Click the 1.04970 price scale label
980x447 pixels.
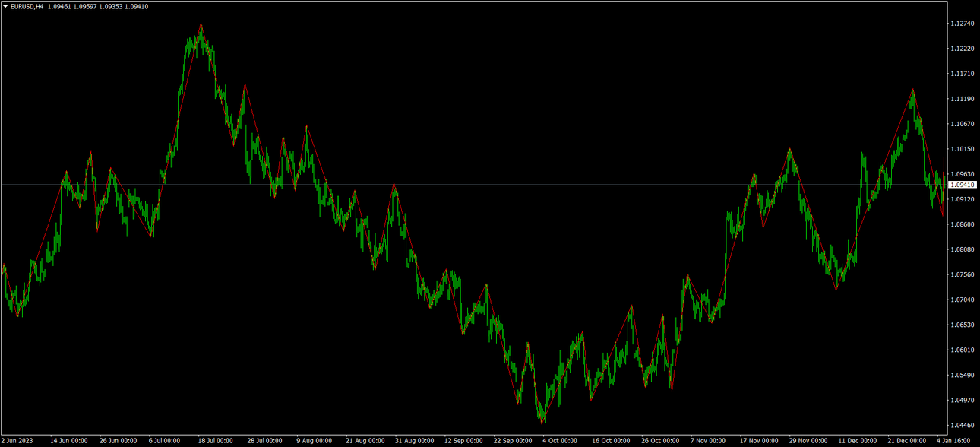tap(963, 400)
